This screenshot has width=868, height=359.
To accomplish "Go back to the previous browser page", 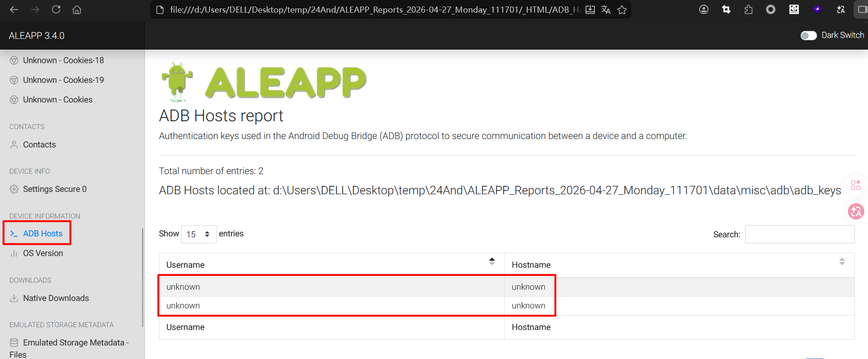I will [x=14, y=9].
